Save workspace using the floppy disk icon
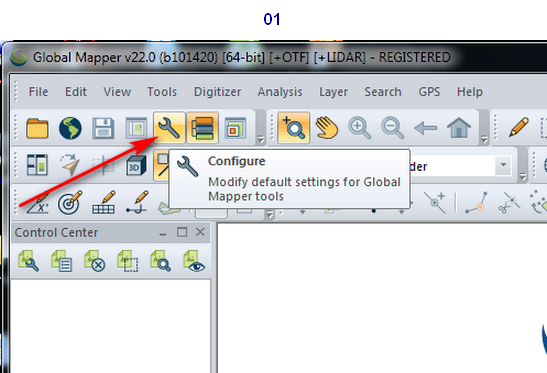 coord(103,128)
